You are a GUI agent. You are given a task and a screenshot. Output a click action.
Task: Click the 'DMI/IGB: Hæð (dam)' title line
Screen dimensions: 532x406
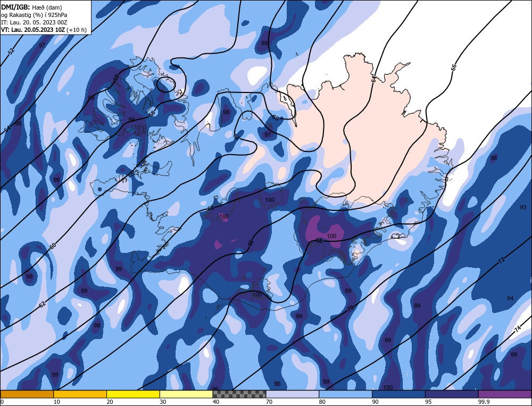tap(31, 7)
